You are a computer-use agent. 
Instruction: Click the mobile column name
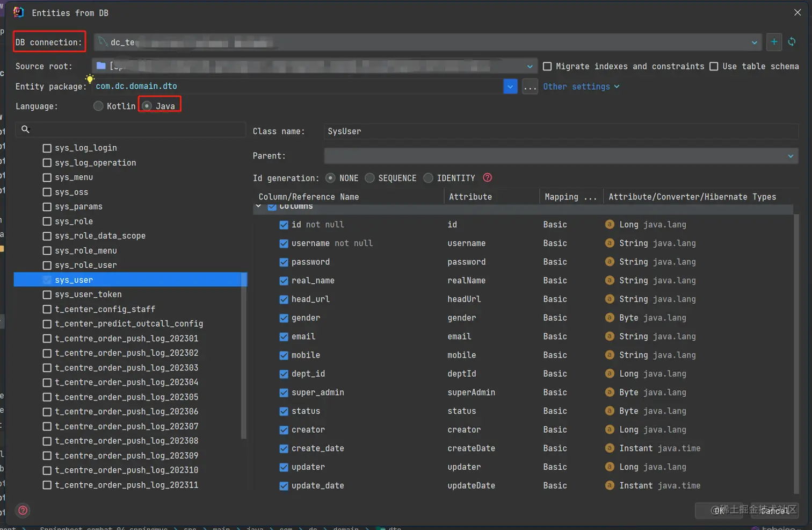pyautogui.click(x=306, y=355)
